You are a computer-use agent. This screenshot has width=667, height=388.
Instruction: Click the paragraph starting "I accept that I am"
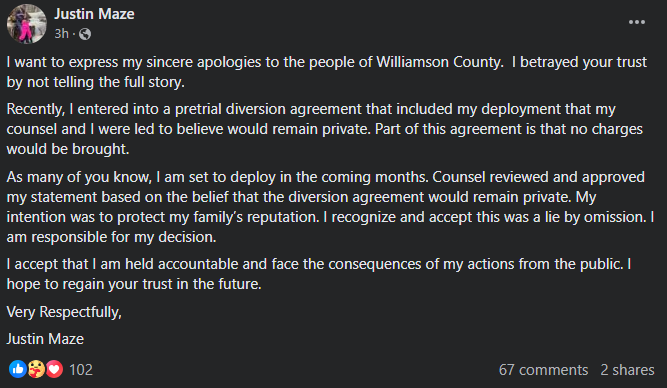pyautogui.click(x=319, y=274)
